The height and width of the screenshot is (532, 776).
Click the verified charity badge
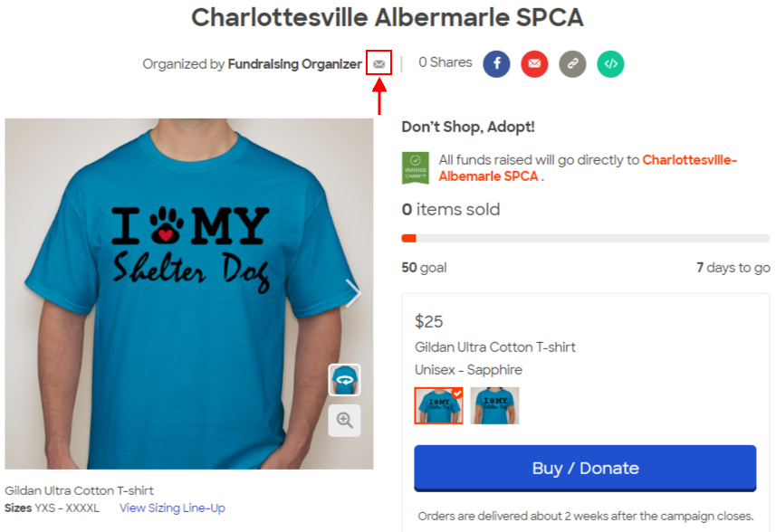click(416, 168)
